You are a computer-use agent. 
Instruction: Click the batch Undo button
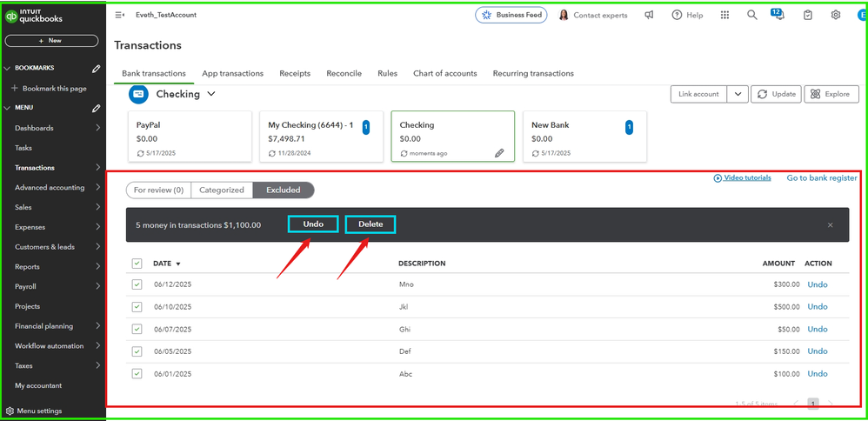pos(313,224)
